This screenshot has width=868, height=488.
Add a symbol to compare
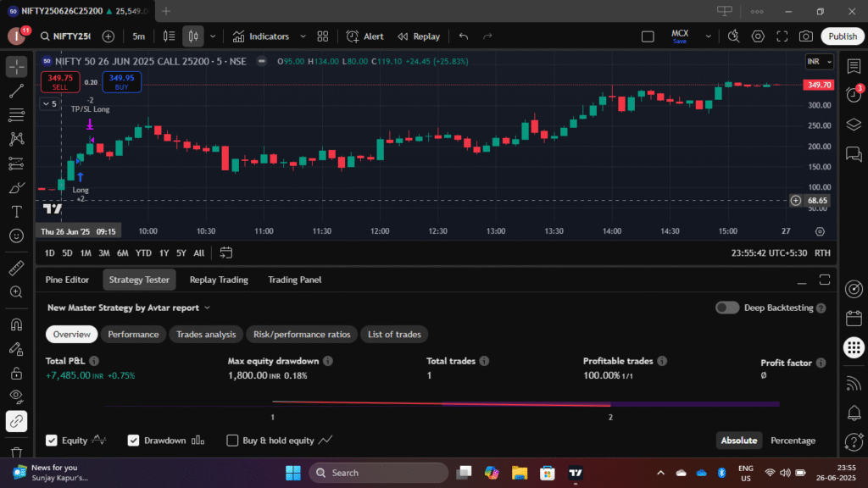click(108, 36)
